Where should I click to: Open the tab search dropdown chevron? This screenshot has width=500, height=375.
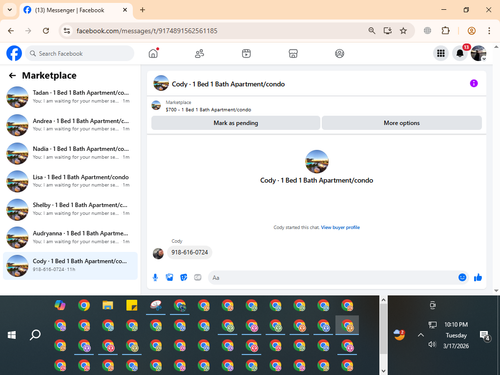[10, 10]
